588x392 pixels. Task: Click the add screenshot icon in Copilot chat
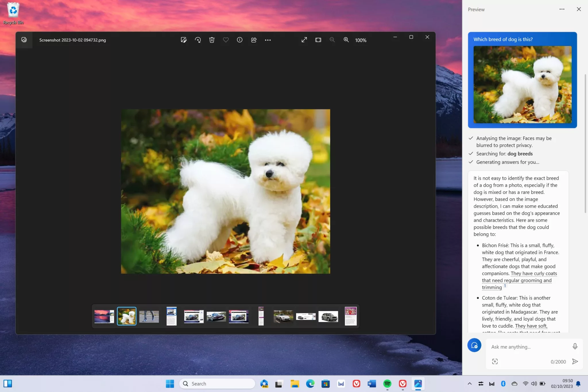tap(495, 362)
